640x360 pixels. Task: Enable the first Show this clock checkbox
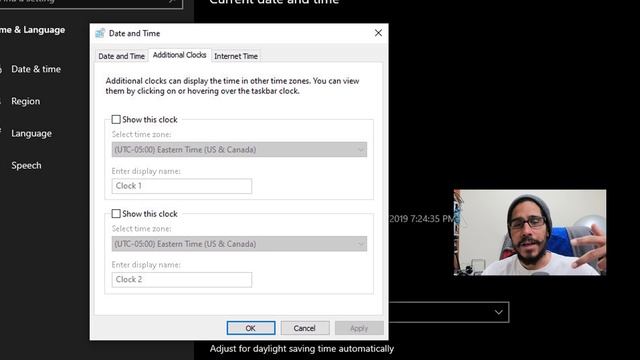click(116, 120)
